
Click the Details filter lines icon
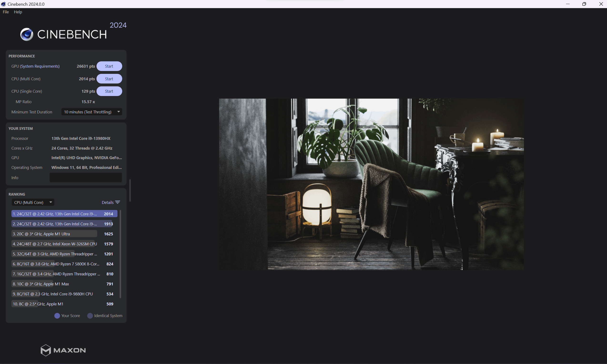click(x=118, y=202)
